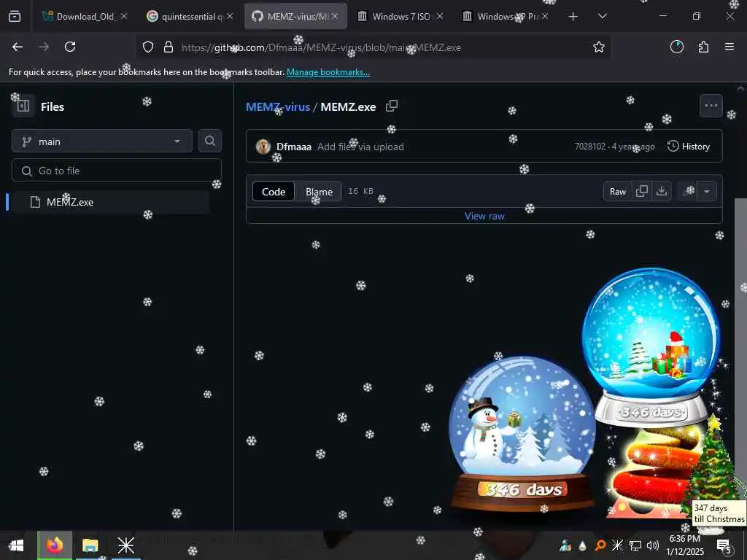
Task: Open the Raw file view
Action: pyautogui.click(x=617, y=192)
